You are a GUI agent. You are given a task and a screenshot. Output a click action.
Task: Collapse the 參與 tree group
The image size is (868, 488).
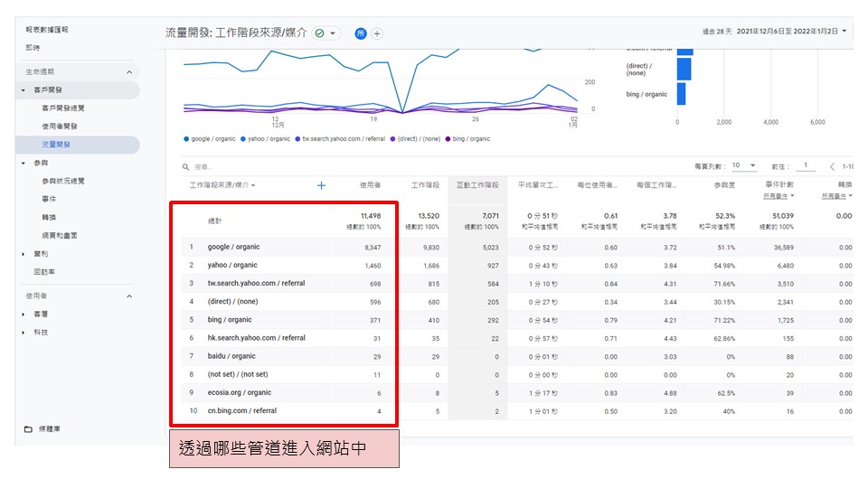[24, 164]
